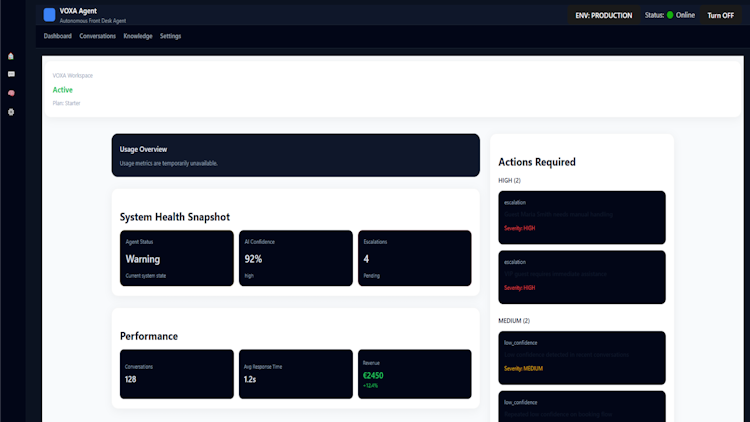Screen dimensions: 750x422
Task: Open the Settings tab
Action: 170,36
